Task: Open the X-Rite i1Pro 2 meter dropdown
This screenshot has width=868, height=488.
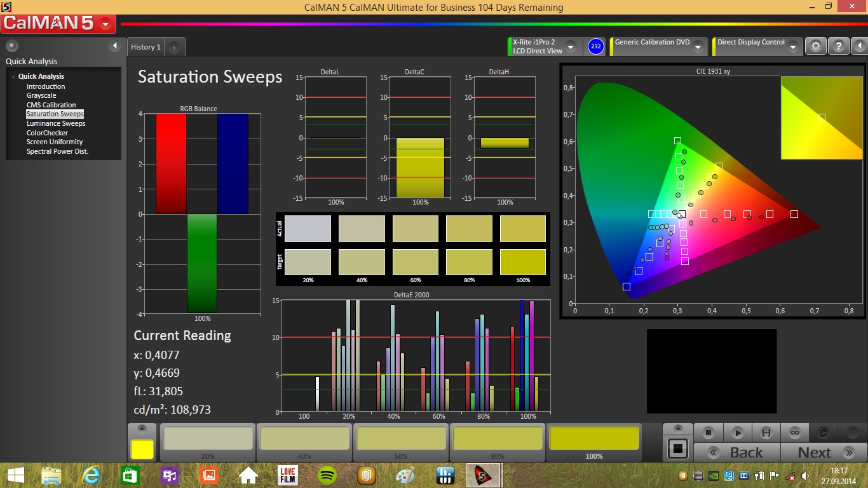Action: pyautogui.click(x=570, y=47)
